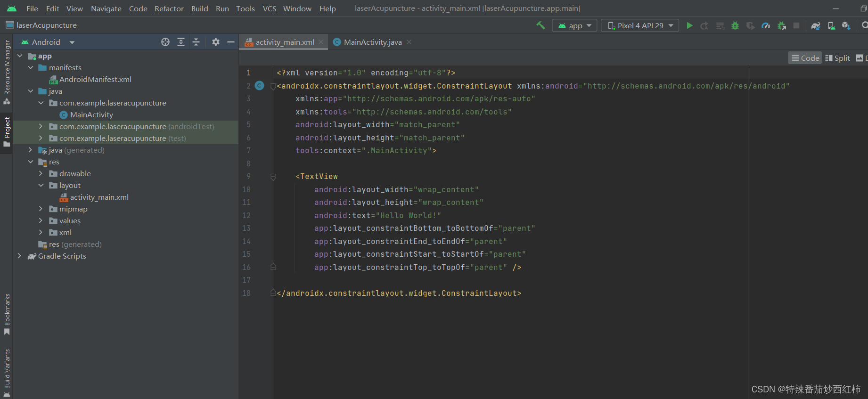Click the Run with Coverage icon
868x399 pixels.
pos(751,25)
